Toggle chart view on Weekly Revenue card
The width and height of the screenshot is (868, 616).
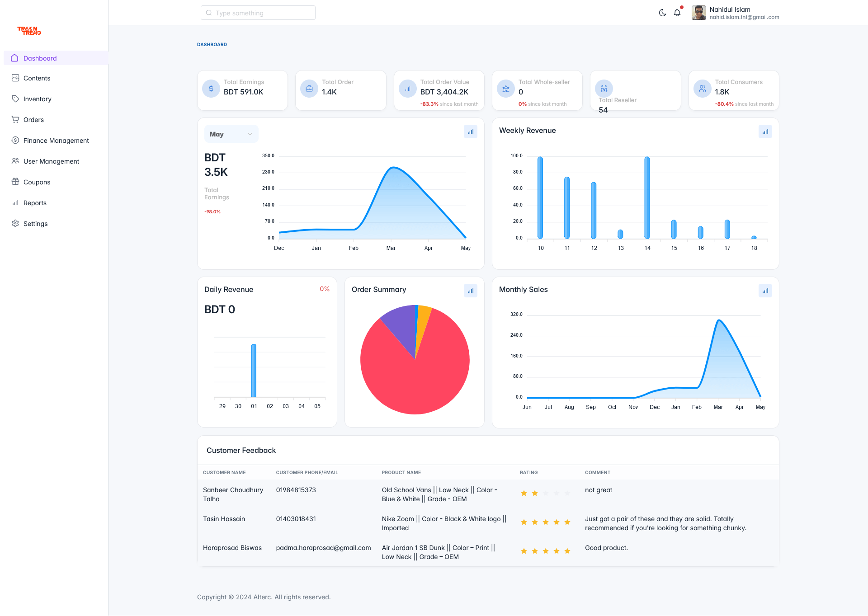(x=765, y=132)
